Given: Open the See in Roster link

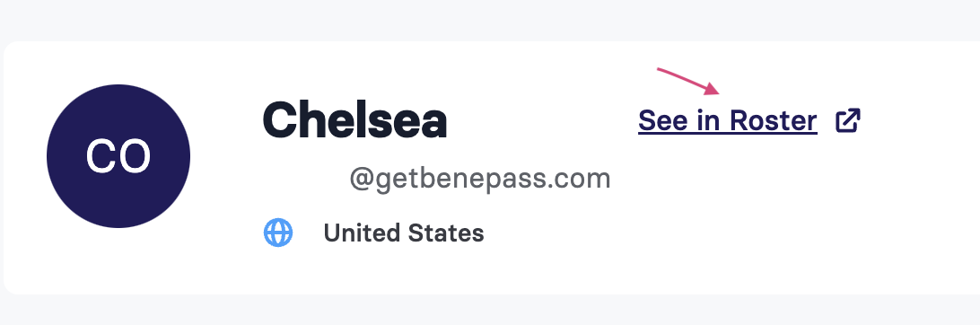Looking at the screenshot, I should 728,120.
